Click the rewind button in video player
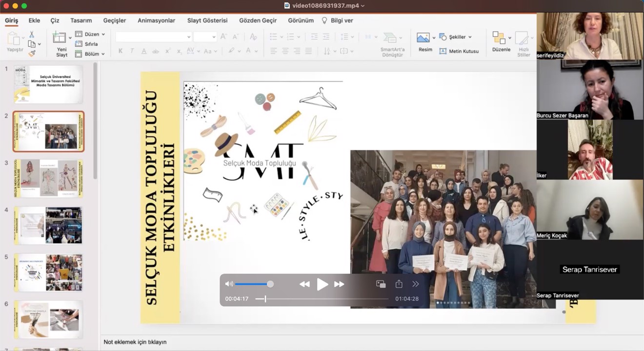644x351 pixels. (x=304, y=284)
